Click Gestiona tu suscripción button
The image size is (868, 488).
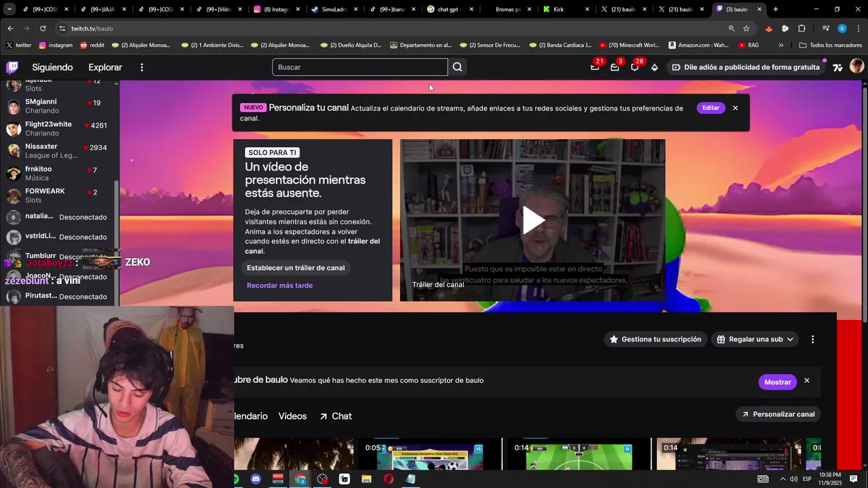pyautogui.click(x=655, y=339)
